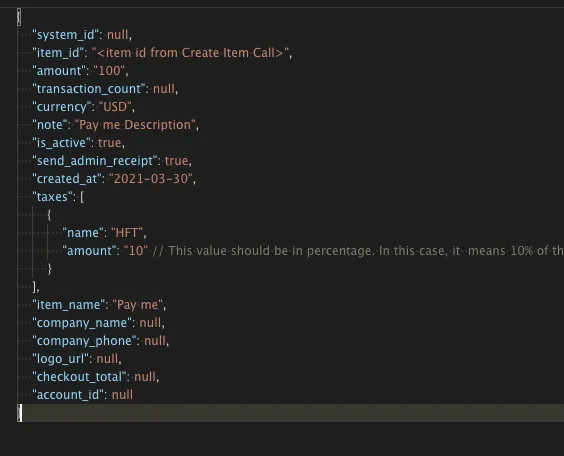This screenshot has width=564, height=456.
Task: Click the null value of account_id
Action: [x=122, y=395]
